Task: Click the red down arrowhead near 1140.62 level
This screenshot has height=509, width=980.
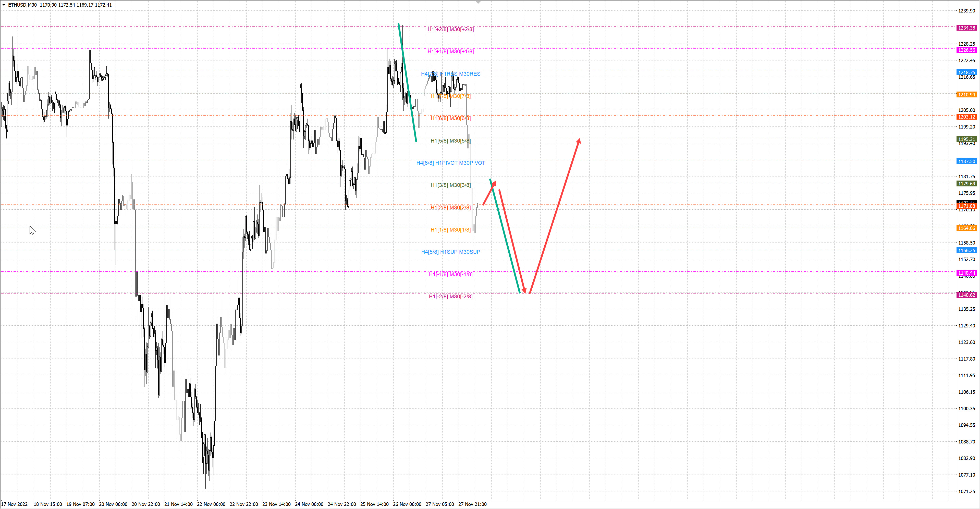Action: [x=524, y=290]
